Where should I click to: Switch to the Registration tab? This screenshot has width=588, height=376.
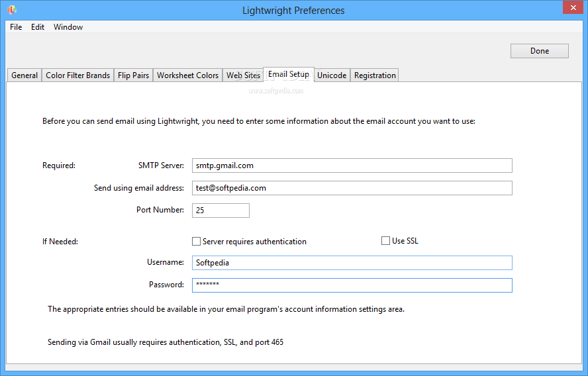(x=375, y=75)
